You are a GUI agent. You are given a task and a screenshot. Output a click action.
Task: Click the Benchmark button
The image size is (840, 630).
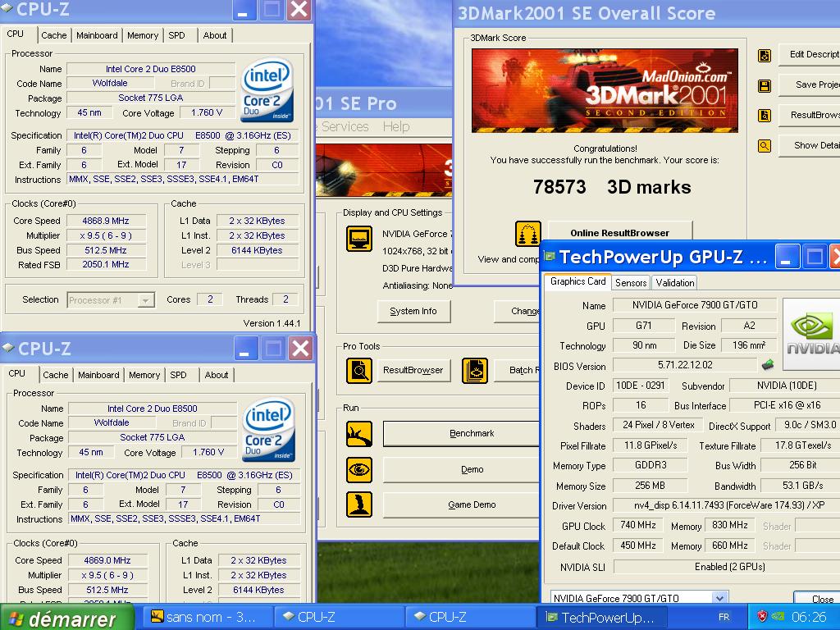462,433
